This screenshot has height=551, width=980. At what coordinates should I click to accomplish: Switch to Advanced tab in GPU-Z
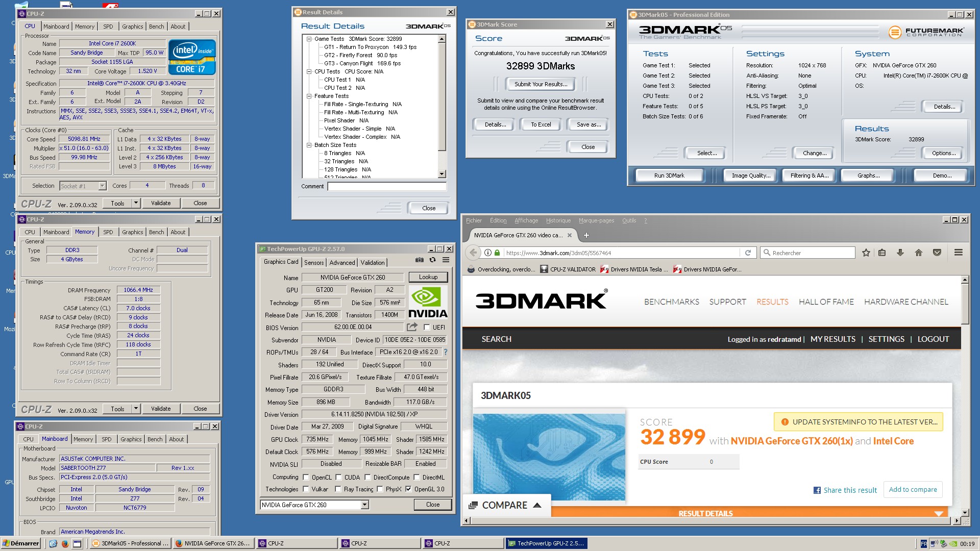point(342,262)
